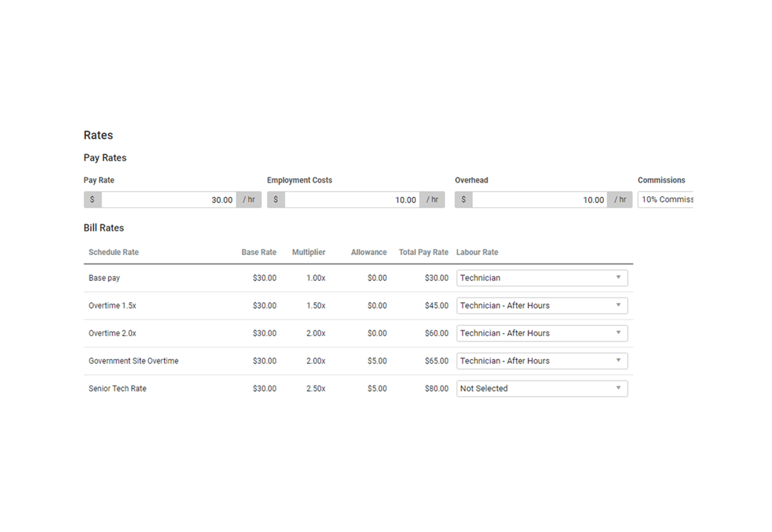Open Labour Rate dropdown for Senior Tech Rate
This screenshot has height=532, width=772.
pos(542,389)
